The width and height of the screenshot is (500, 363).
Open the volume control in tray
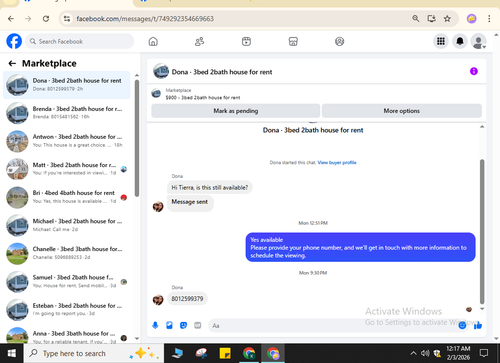[x=425, y=353]
